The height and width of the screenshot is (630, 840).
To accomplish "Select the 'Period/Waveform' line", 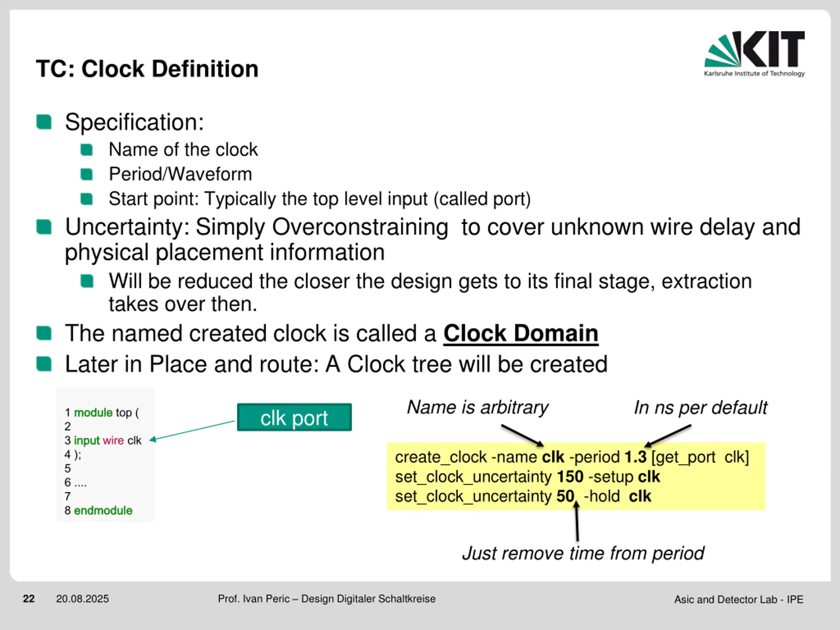I will 180,174.
